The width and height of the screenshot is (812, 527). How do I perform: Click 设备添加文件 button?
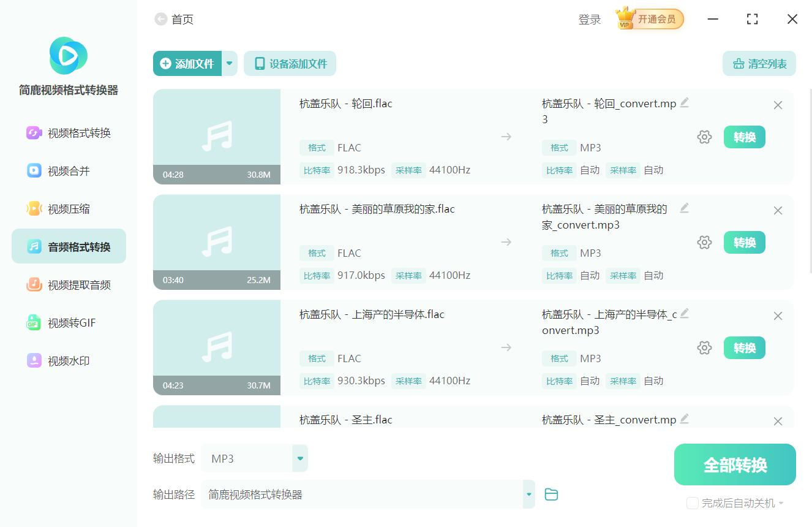tap(290, 64)
